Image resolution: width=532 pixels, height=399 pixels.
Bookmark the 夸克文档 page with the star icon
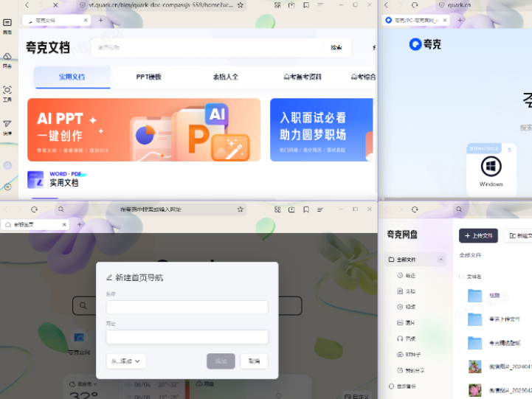tap(241, 5)
